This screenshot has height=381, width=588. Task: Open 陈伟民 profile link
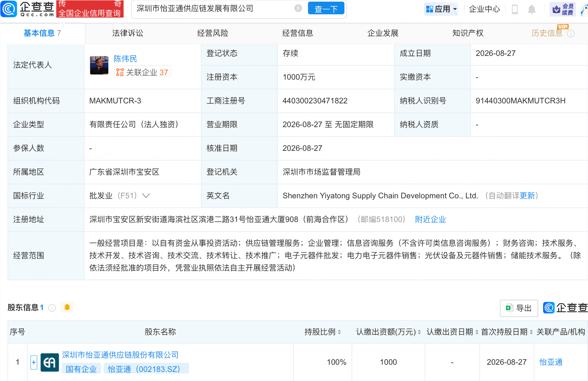[125, 59]
